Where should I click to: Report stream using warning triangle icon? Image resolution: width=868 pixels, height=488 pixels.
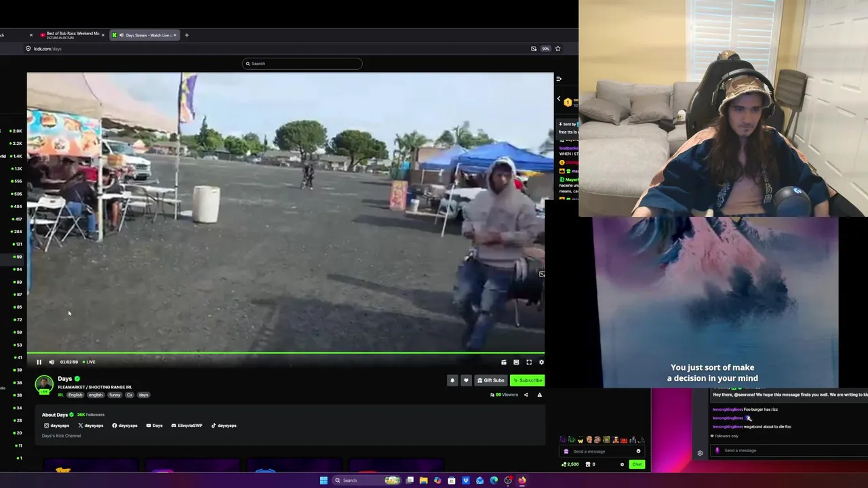pos(540,394)
